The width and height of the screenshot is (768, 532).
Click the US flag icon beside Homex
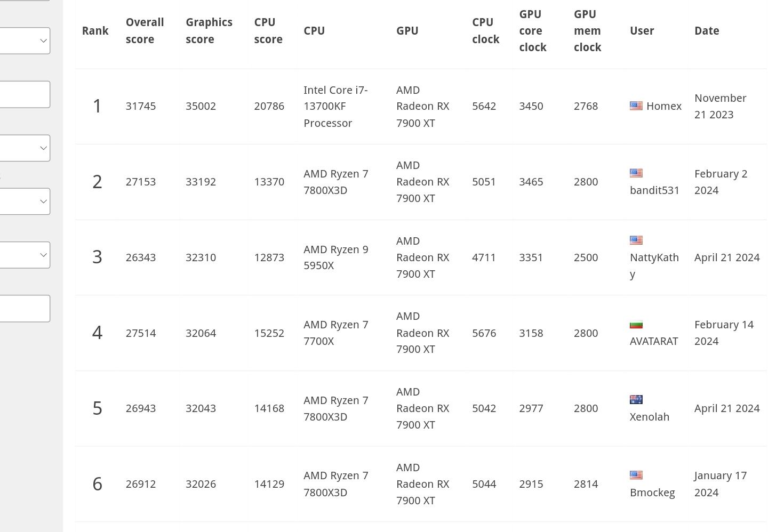click(x=636, y=106)
